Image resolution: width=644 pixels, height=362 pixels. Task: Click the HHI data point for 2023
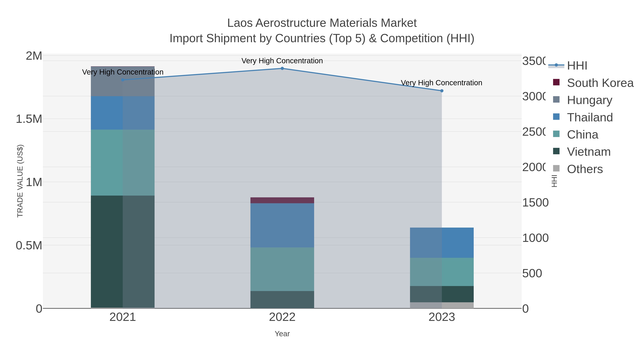(x=442, y=91)
